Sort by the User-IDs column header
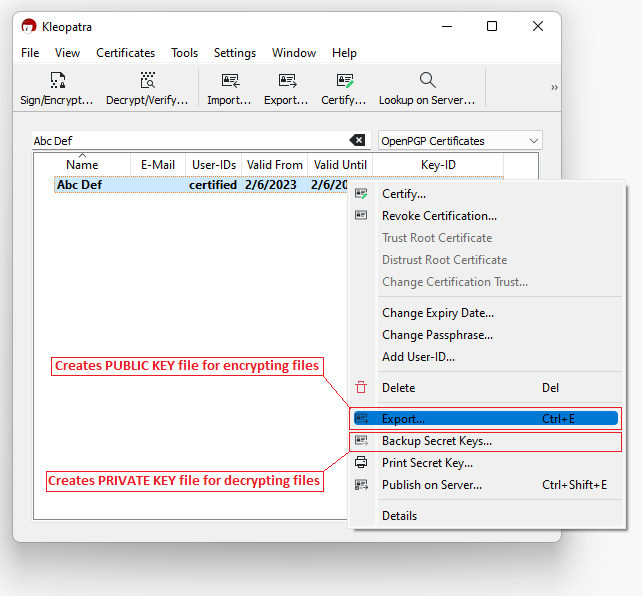The image size is (642, 596). click(x=214, y=165)
